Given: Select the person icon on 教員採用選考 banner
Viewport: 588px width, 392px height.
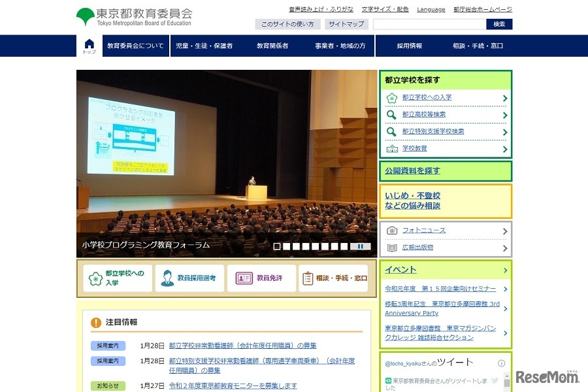Looking at the screenshot, I should (x=167, y=276).
